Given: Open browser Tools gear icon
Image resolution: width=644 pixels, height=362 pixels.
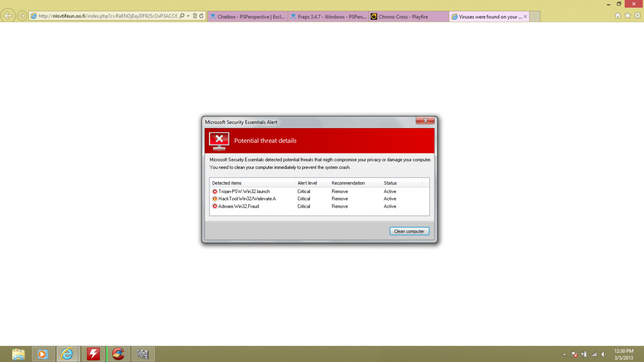Looking at the screenshot, I should click(638, 15).
